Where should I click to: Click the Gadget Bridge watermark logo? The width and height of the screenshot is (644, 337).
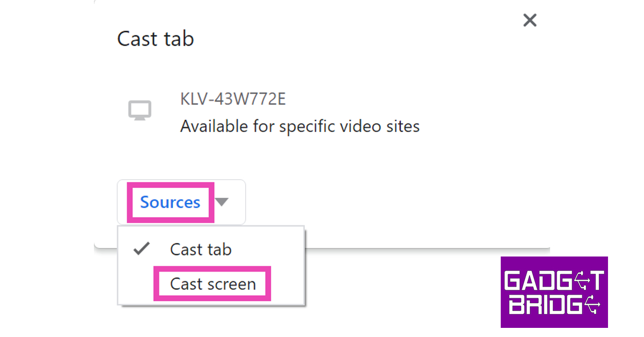pyautogui.click(x=554, y=292)
